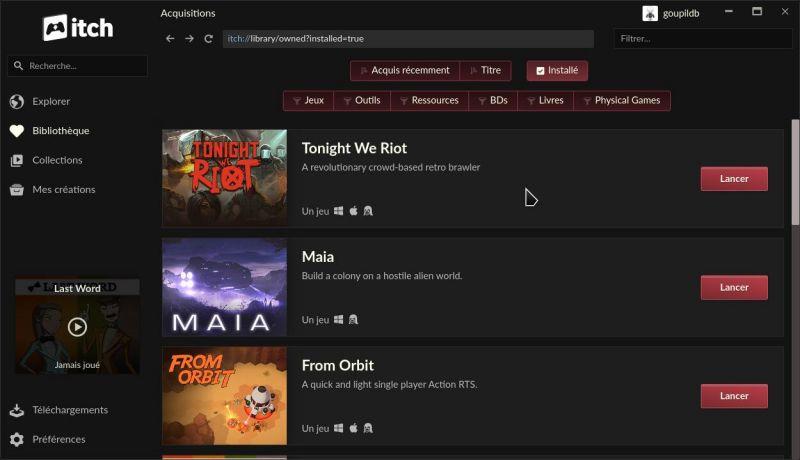Screen dimensions: 800x460
Task: Open Téléchargements in the sidebar
Action: (70, 410)
